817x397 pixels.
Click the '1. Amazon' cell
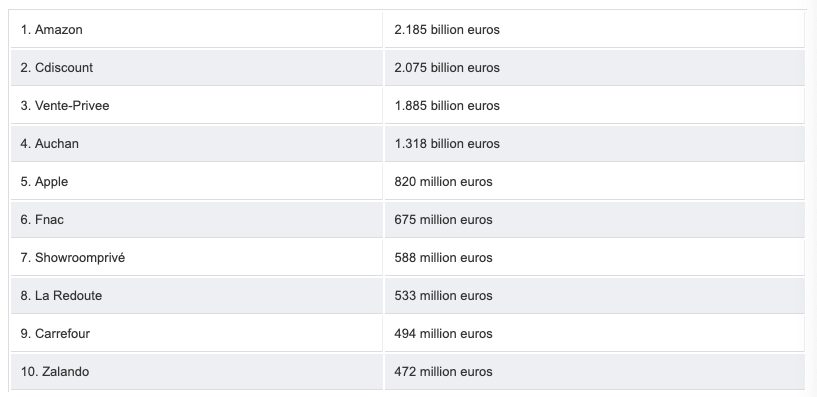coord(196,30)
